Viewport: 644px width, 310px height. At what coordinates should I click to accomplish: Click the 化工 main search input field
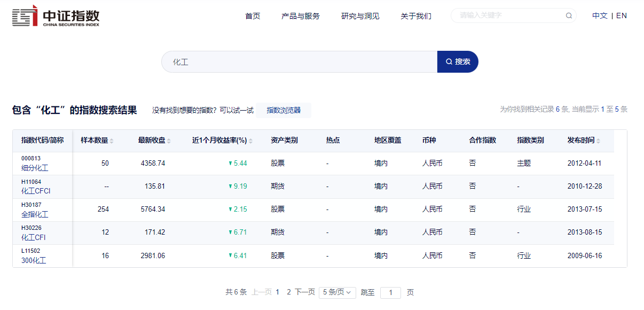pyautogui.click(x=299, y=62)
